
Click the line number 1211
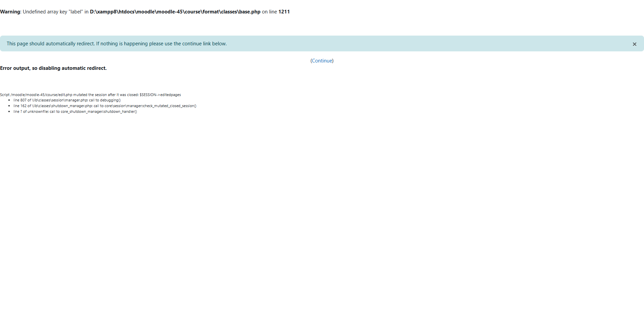284,12
